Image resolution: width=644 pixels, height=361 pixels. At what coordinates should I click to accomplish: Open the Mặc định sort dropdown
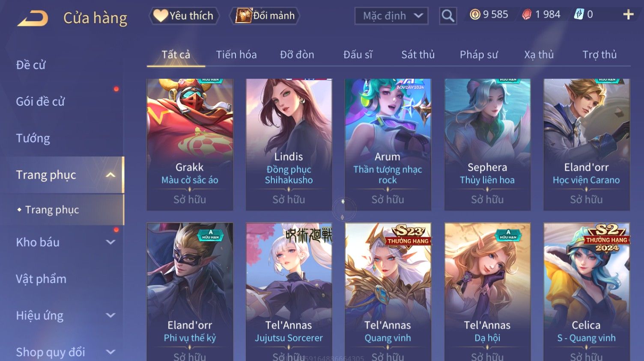[x=391, y=16]
